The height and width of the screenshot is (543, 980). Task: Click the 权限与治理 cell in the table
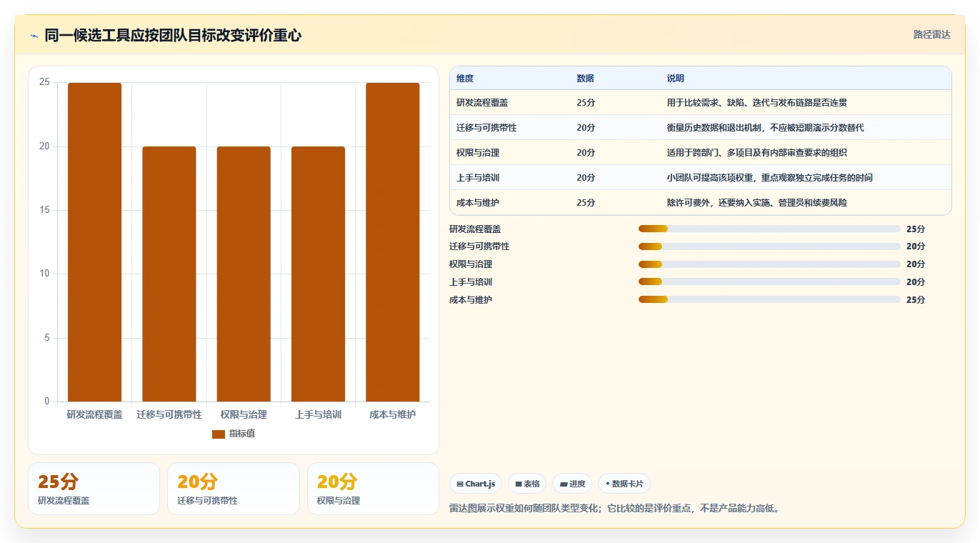(478, 153)
